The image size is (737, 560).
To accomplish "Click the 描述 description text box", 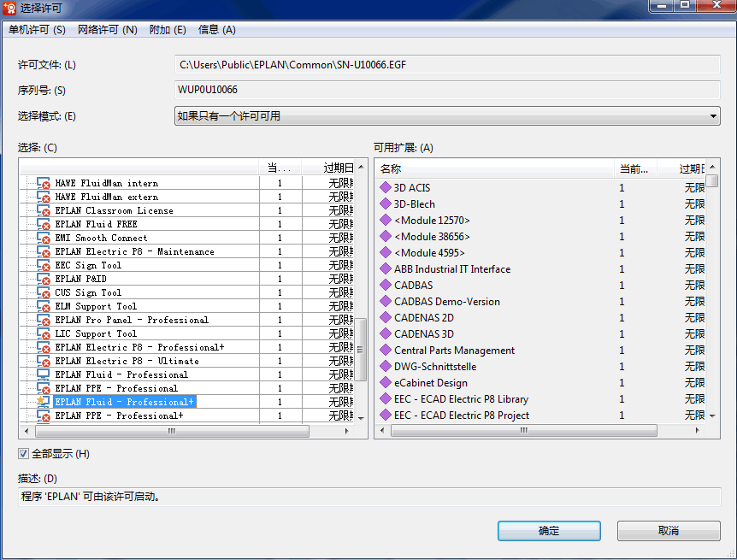I will [369, 497].
